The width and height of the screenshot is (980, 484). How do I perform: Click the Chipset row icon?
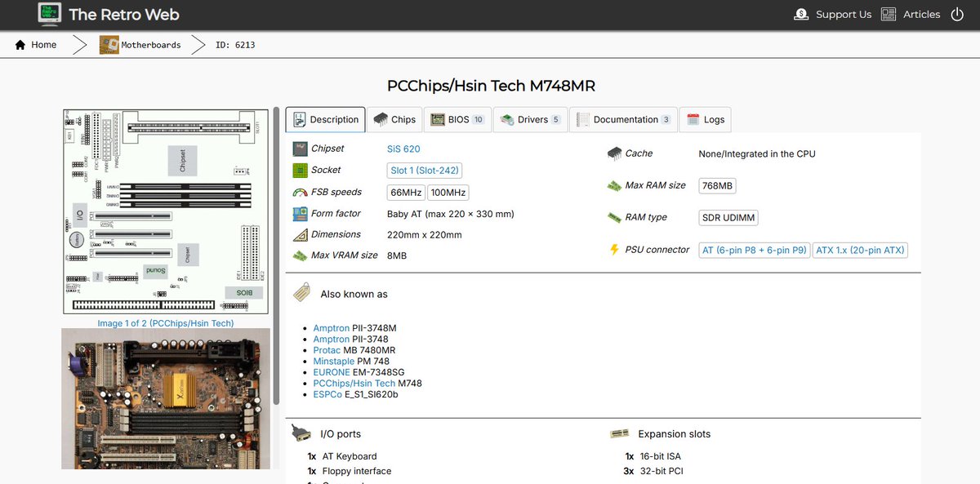coord(299,149)
